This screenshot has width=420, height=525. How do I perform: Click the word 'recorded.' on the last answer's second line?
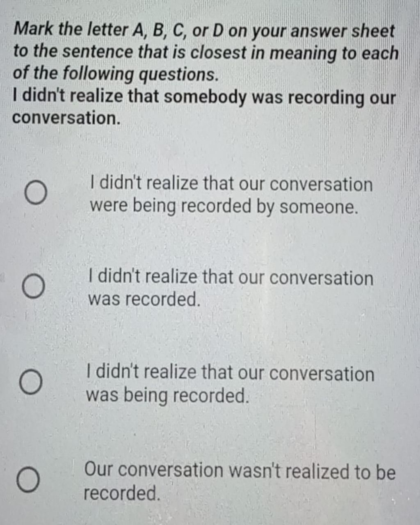121,493
